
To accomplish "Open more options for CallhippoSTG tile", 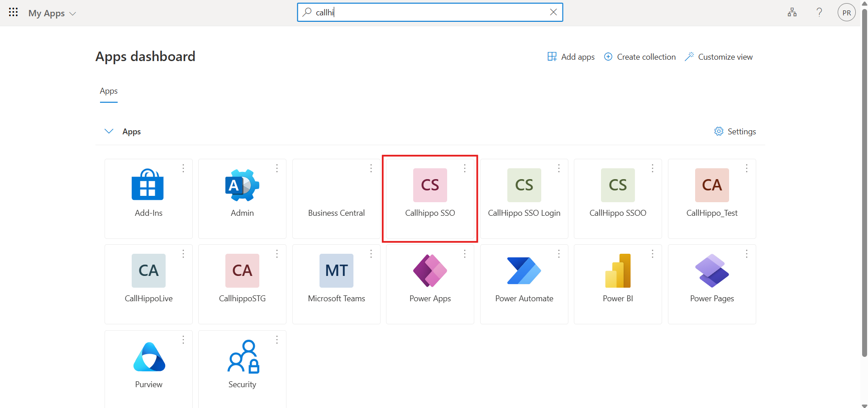I will click(277, 254).
